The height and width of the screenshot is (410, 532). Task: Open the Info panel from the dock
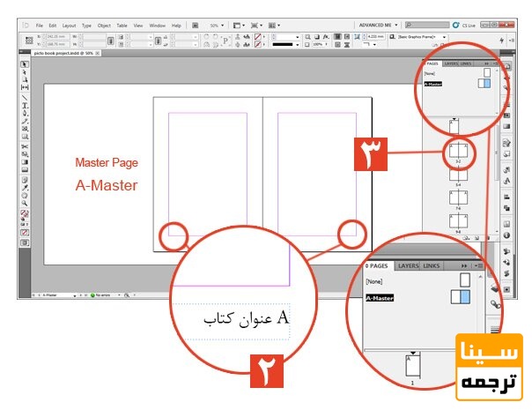pos(506,235)
